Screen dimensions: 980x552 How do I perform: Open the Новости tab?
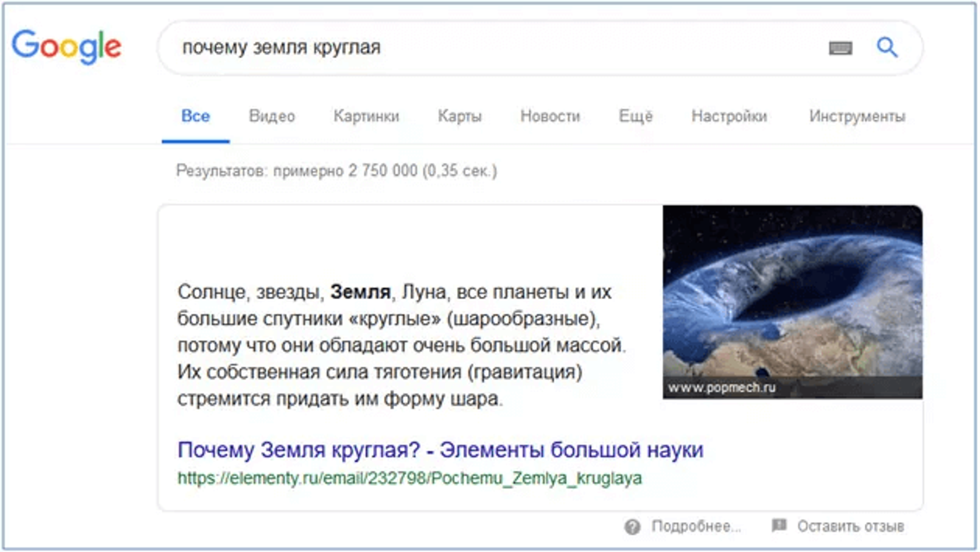pyautogui.click(x=550, y=116)
